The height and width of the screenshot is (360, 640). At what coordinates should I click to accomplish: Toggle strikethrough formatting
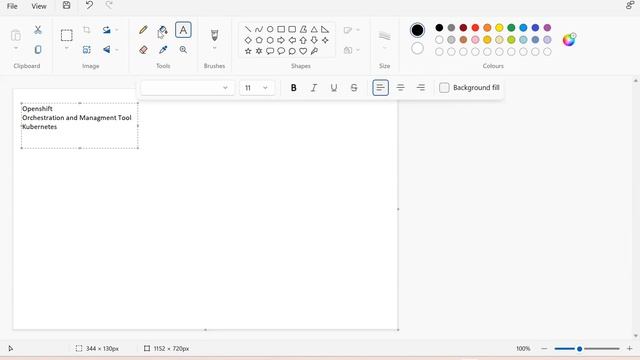coord(354,88)
